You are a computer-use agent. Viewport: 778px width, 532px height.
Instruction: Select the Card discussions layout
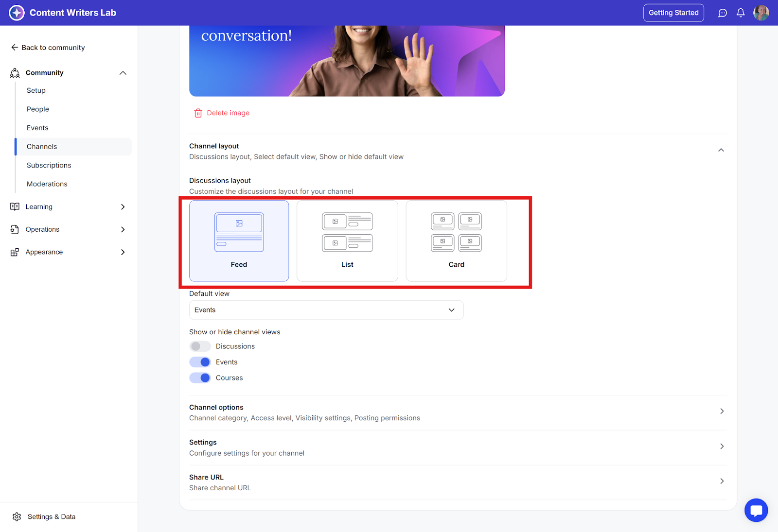[x=457, y=241]
